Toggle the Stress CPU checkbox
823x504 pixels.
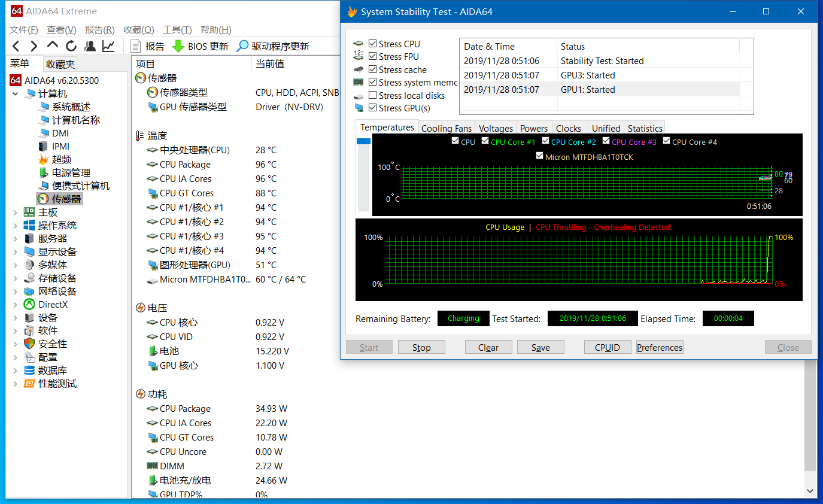tap(373, 44)
